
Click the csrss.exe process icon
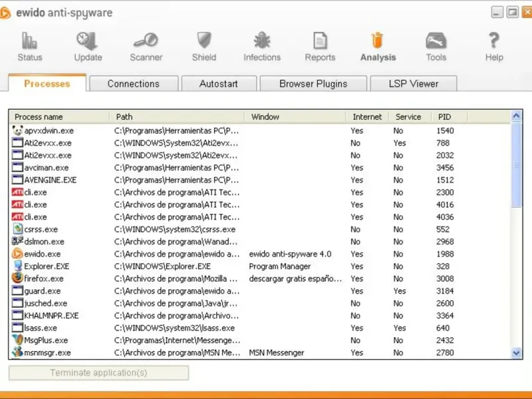pyautogui.click(x=17, y=229)
